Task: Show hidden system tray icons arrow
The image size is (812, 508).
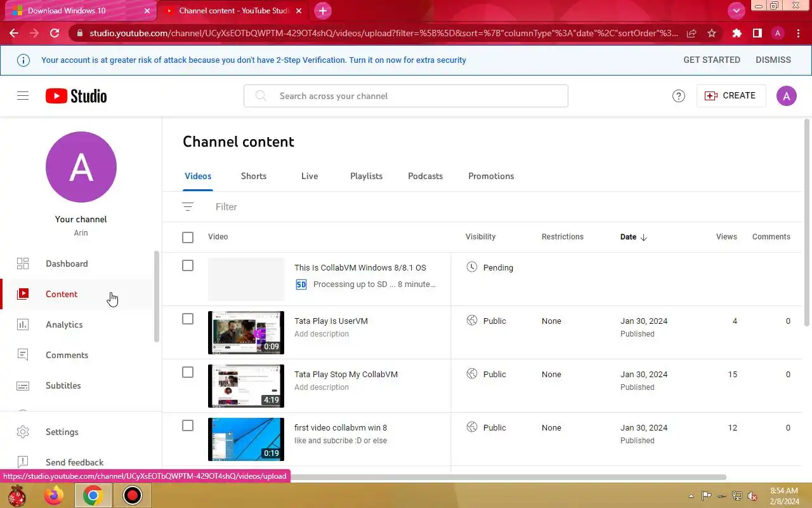Action: coord(691,496)
